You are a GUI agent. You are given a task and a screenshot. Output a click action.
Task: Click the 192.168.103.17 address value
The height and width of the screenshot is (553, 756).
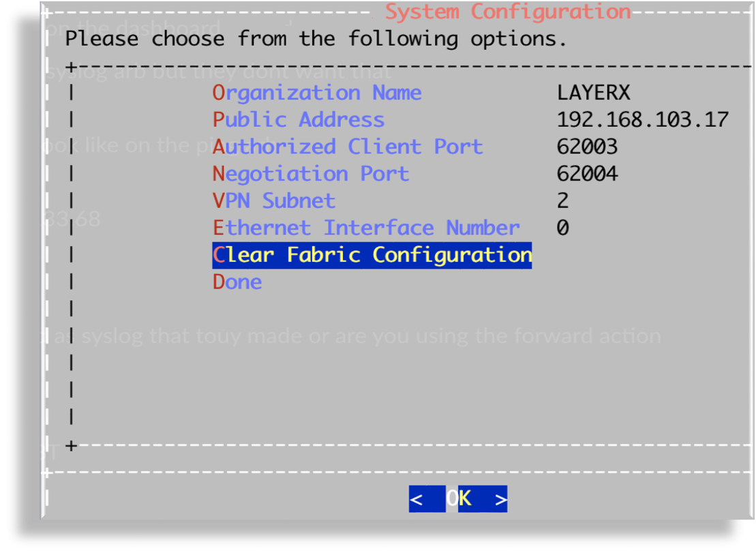(642, 120)
